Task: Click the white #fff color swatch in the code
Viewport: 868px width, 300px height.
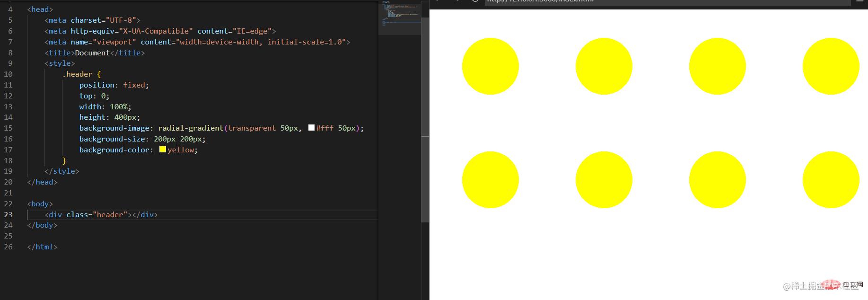Action: (x=311, y=128)
